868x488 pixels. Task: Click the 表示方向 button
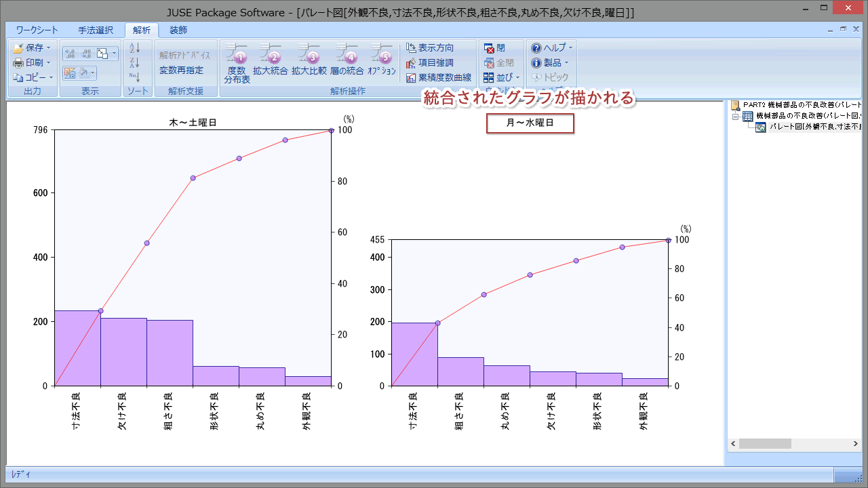(x=430, y=47)
